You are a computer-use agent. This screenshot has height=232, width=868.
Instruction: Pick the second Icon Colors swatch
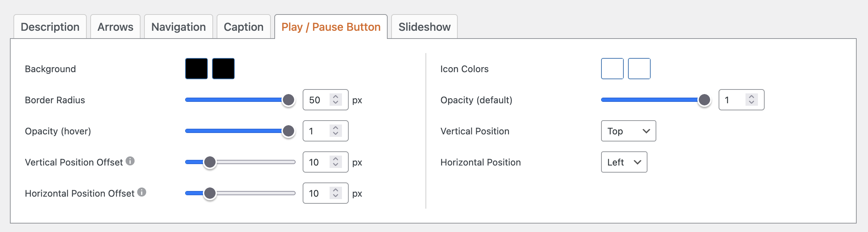639,69
